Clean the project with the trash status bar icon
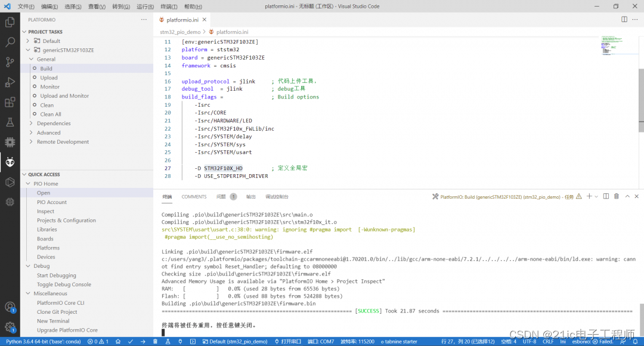The width and height of the screenshot is (644, 346). [155, 341]
